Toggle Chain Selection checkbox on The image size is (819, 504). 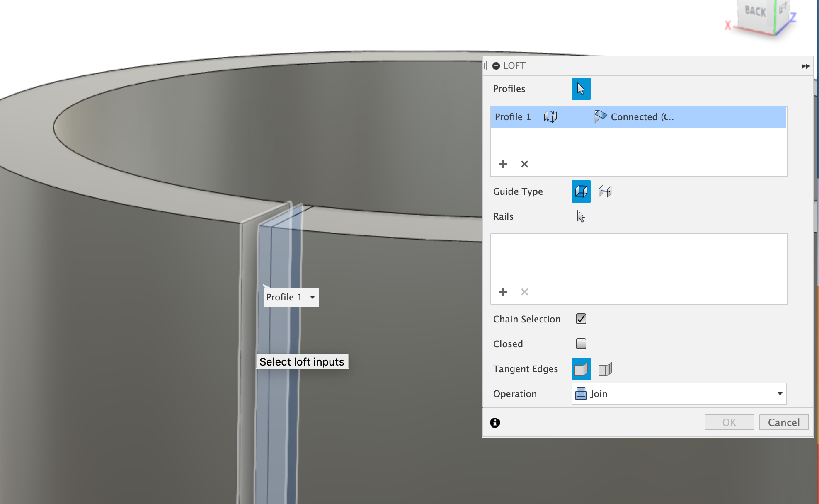[x=581, y=319]
